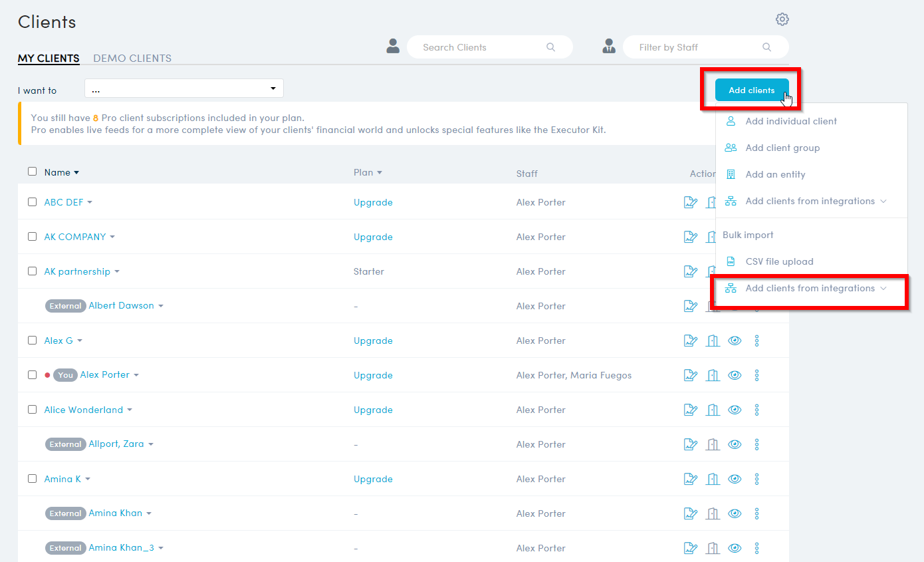Click the sign-document icon in Amina K row
The image size is (924, 562).
click(x=691, y=479)
